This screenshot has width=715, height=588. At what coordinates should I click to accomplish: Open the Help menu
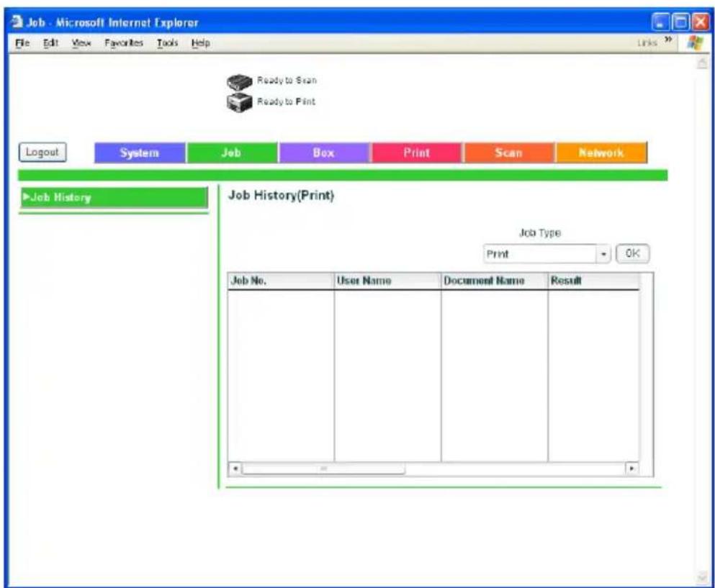click(201, 43)
